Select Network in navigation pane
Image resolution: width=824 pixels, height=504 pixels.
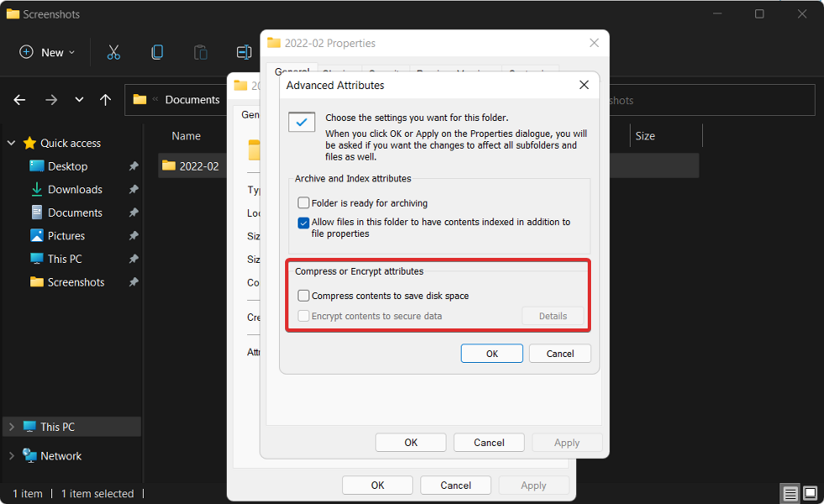tap(61, 455)
